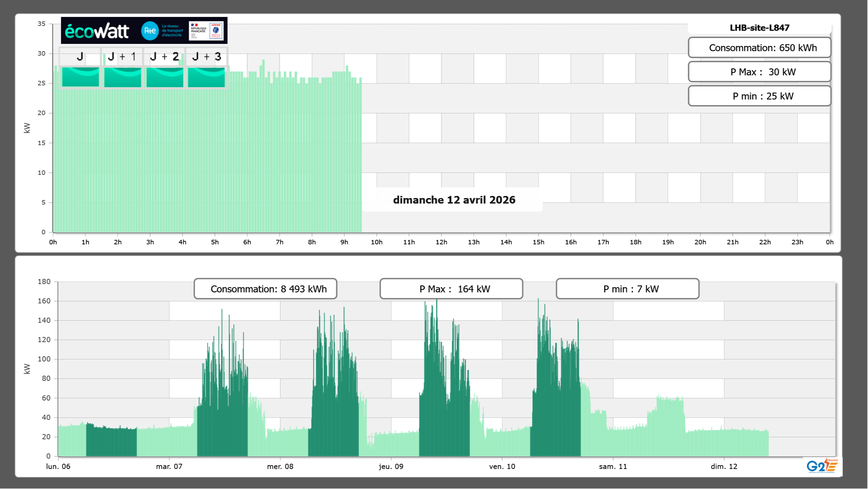
Task: Click the green EcoWatt signal under J
Action: (x=80, y=77)
